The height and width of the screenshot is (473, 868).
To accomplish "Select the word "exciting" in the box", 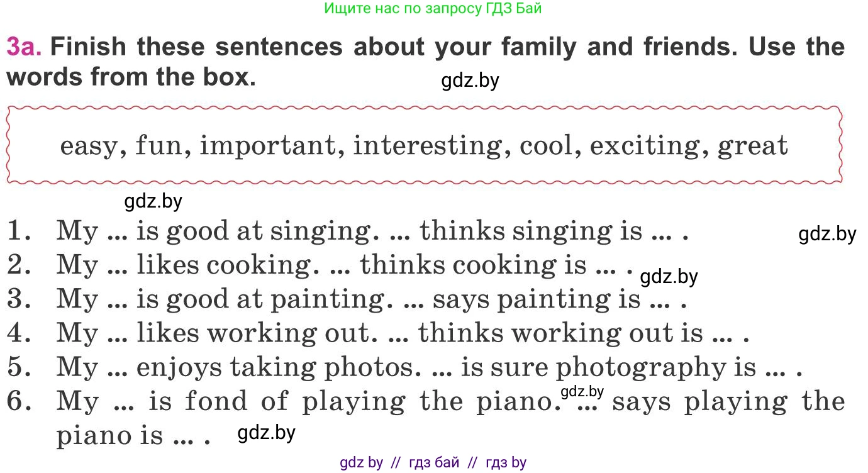I will pos(644,146).
